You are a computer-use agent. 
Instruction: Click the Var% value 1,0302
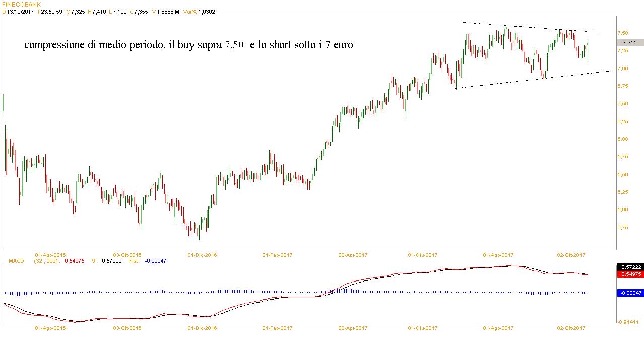(207, 12)
